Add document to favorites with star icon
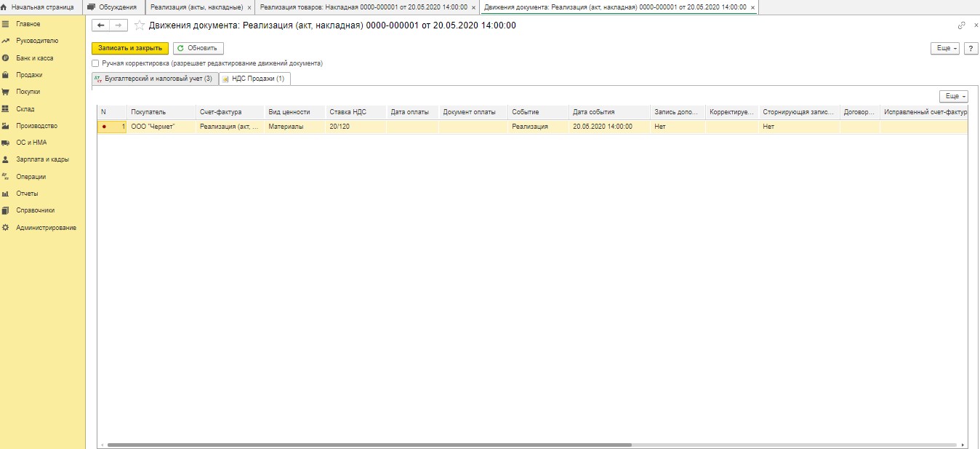980x449 pixels. coord(140,25)
